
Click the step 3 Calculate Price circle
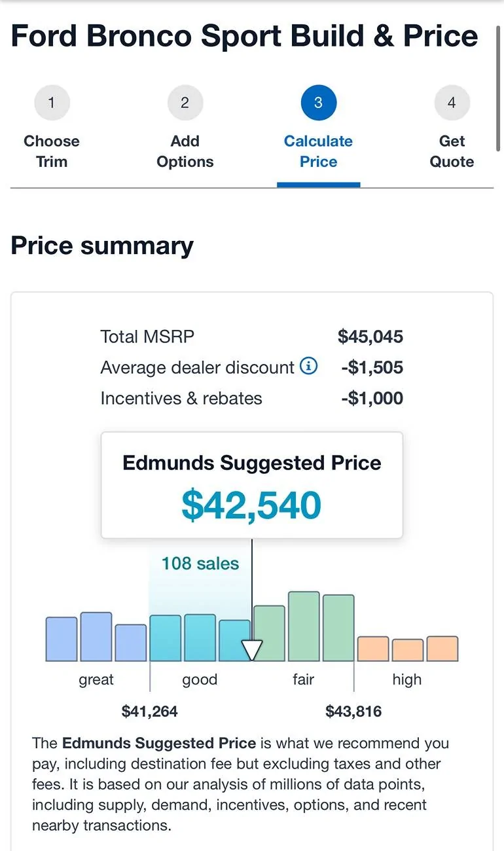tap(318, 103)
